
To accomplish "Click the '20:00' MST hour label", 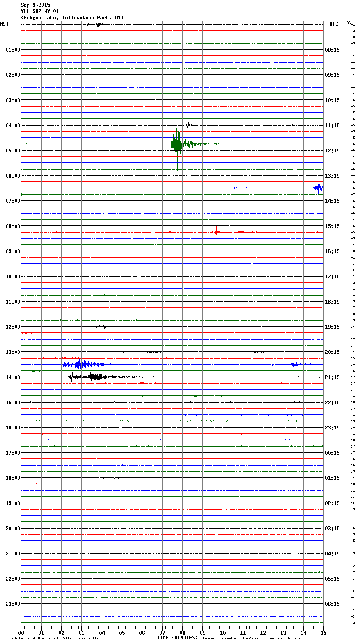I will point(13,529).
